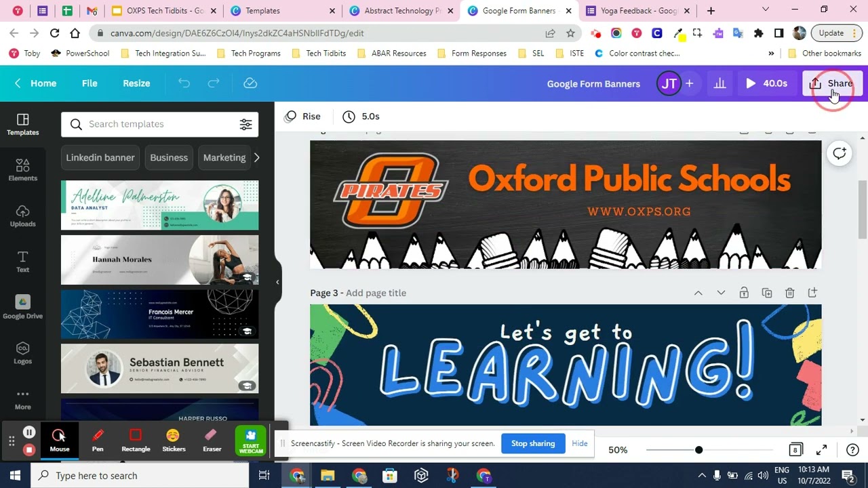Screen dimensions: 868x488
Task: Open the Resize menu
Action: pos(136,83)
